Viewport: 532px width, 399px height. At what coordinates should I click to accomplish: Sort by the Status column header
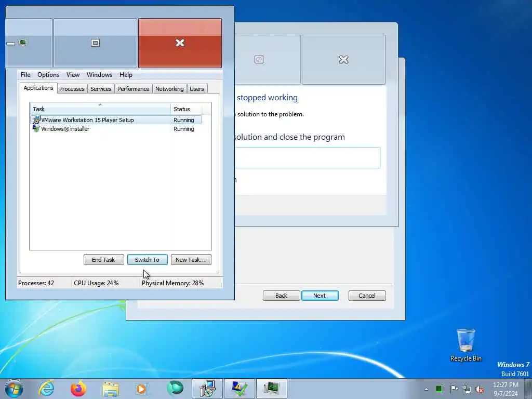click(x=186, y=109)
